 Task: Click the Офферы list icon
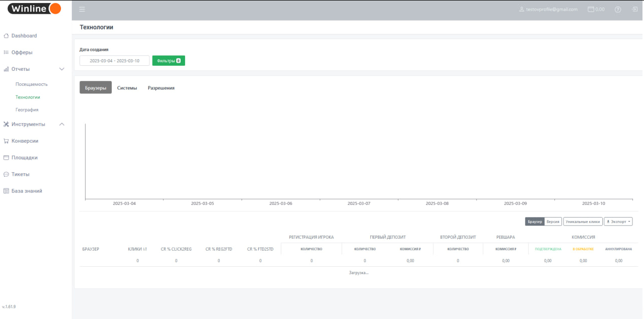[7, 52]
